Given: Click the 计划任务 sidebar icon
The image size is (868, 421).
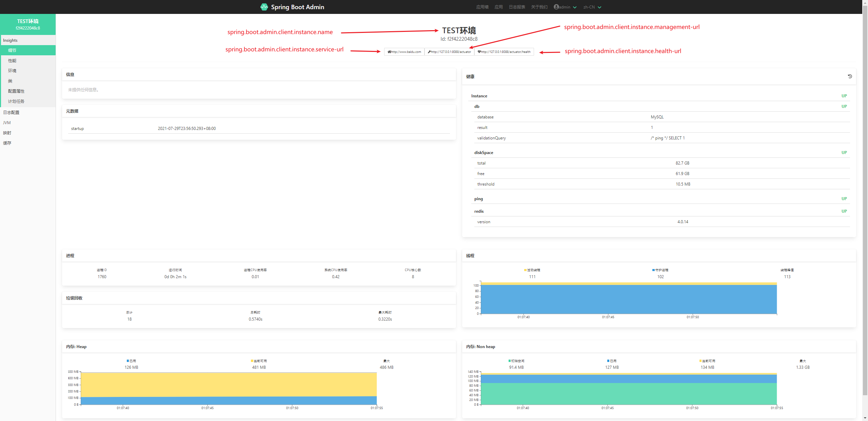Looking at the screenshot, I should (x=16, y=100).
